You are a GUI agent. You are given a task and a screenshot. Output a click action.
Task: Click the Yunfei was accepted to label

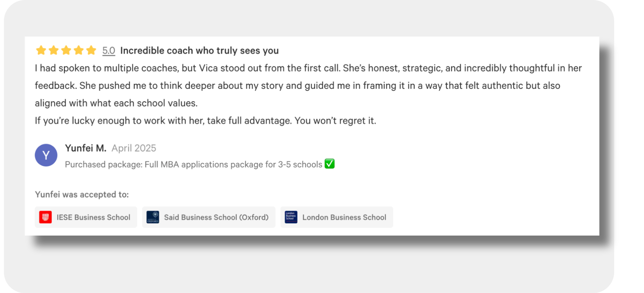click(82, 194)
